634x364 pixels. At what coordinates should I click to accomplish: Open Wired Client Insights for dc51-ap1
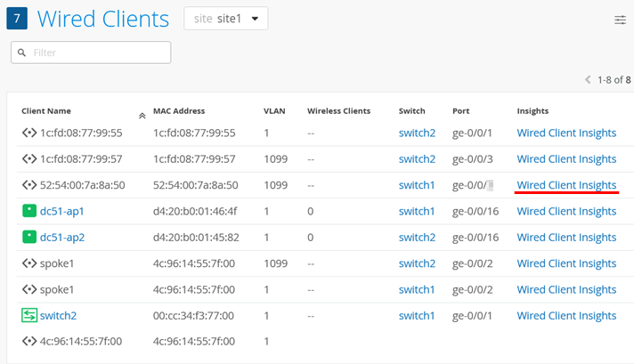click(x=566, y=212)
